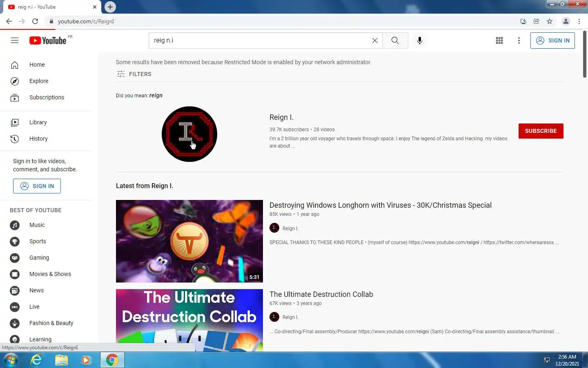The image size is (588, 368).
Task: Click the address bar URL
Action: [x=86, y=21]
